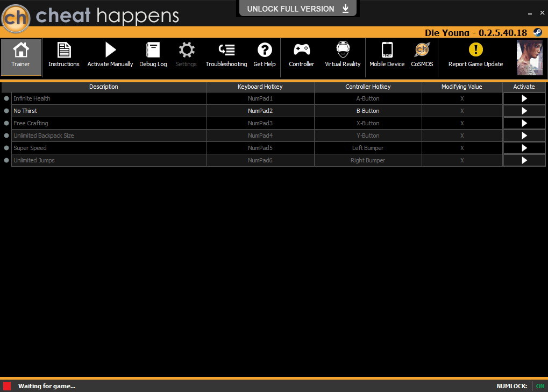Select the Trainer home tab
This screenshot has width=548, height=392.
(x=22, y=58)
